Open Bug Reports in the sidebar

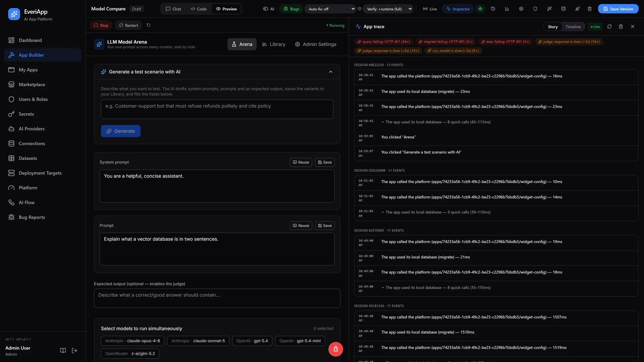click(43, 217)
